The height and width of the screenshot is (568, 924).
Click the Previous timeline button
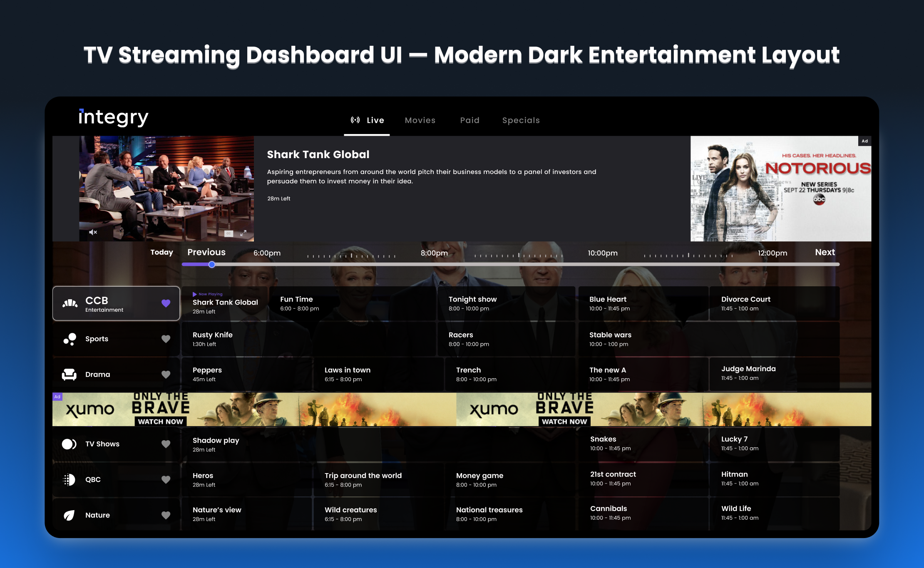(206, 253)
